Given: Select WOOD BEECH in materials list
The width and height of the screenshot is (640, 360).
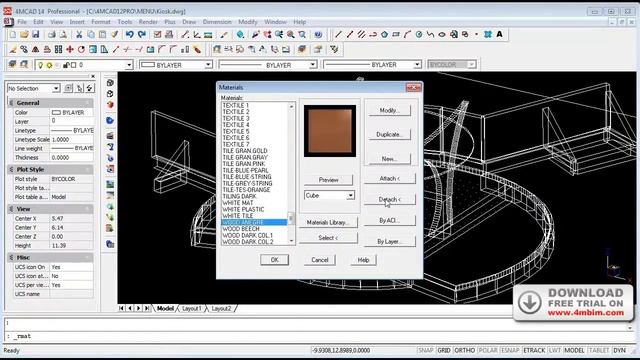Looking at the screenshot, I should [241, 229].
